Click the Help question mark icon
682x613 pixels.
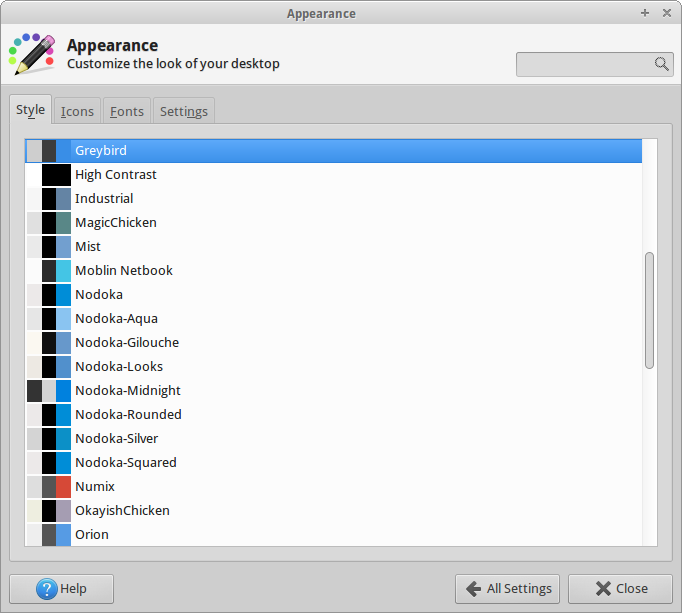point(47,589)
